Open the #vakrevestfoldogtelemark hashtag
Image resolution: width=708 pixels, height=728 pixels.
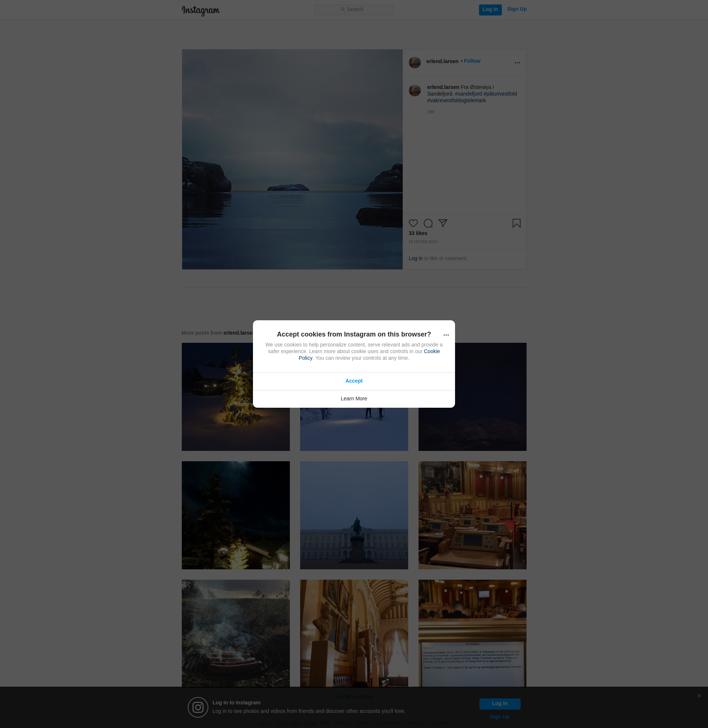pyautogui.click(x=456, y=100)
